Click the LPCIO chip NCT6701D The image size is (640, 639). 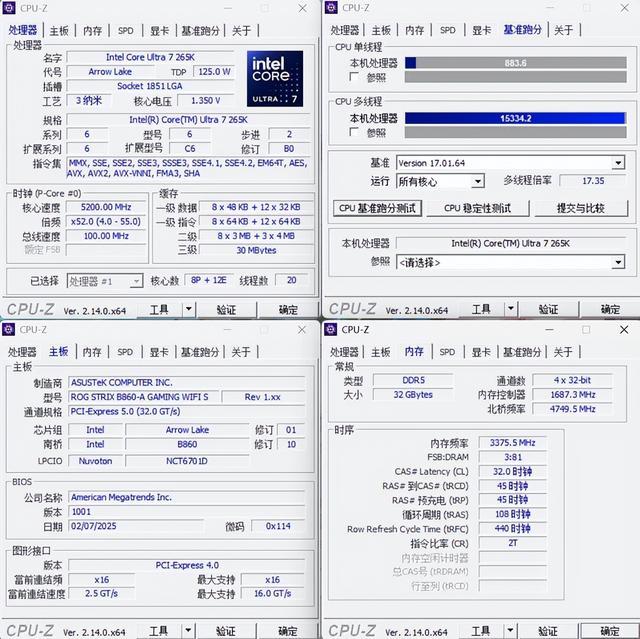(x=187, y=461)
